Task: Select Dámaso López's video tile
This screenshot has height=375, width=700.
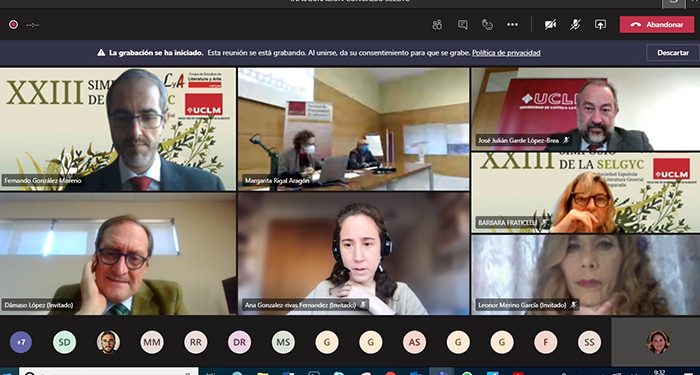Action: [x=118, y=254]
